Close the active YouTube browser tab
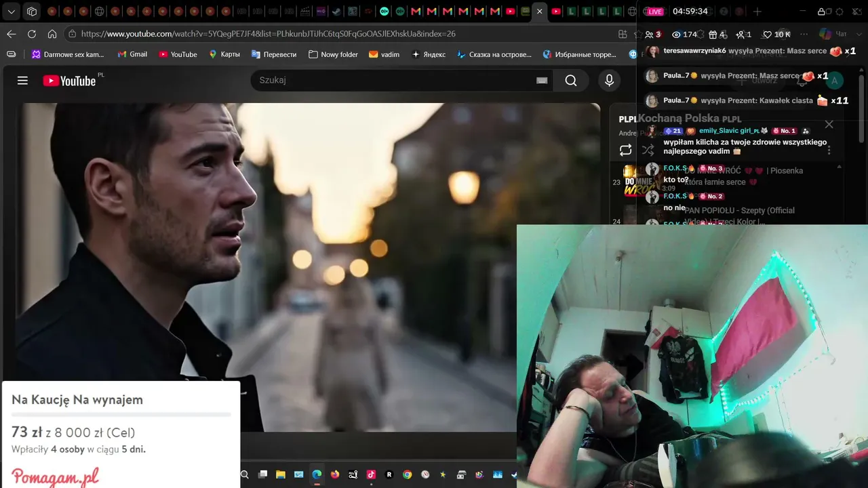This screenshot has height=488, width=868. coord(540,12)
